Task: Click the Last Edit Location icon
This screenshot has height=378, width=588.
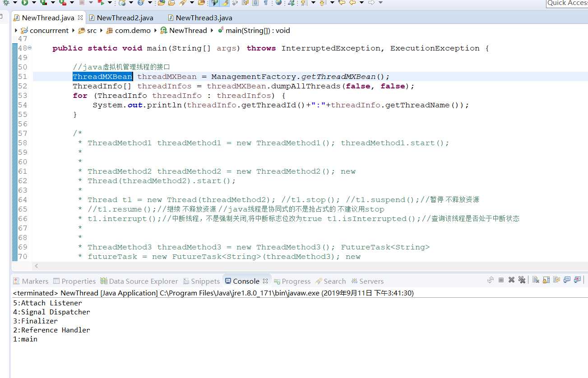Action: coord(342,3)
